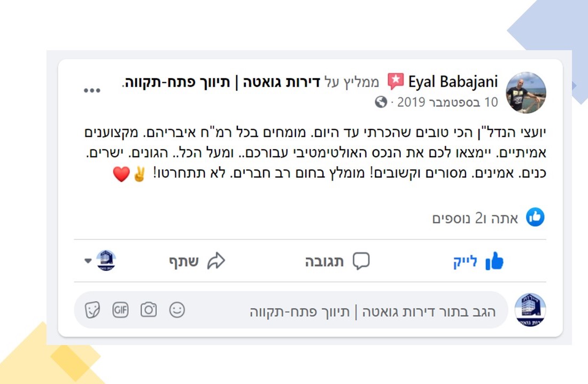Image resolution: width=588 pixels, height=384 pixels.
Task: Open the Eyal Babajani profile name link
Action: 453,82
